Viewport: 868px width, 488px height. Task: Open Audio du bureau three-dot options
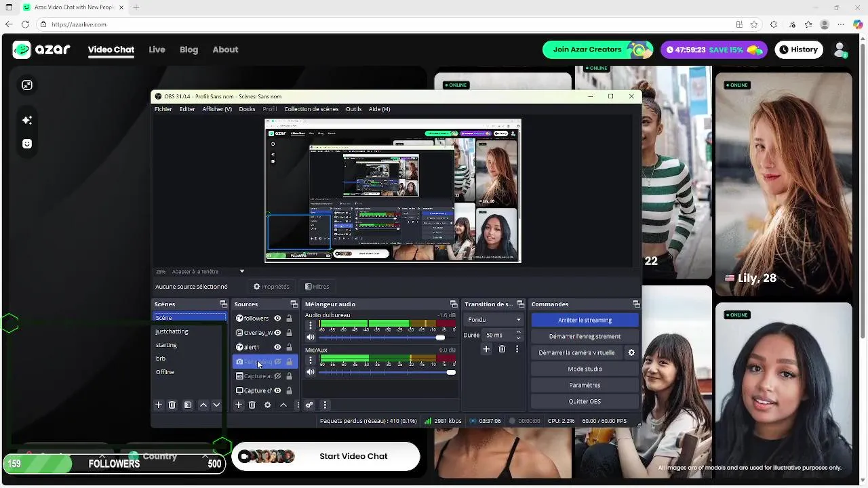(x=311, y=325)
